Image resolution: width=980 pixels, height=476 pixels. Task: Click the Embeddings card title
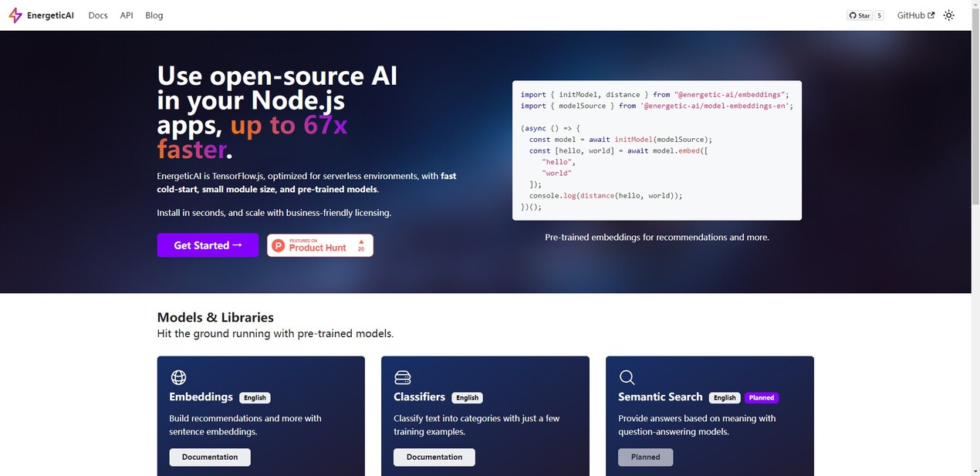coord(201,397)
